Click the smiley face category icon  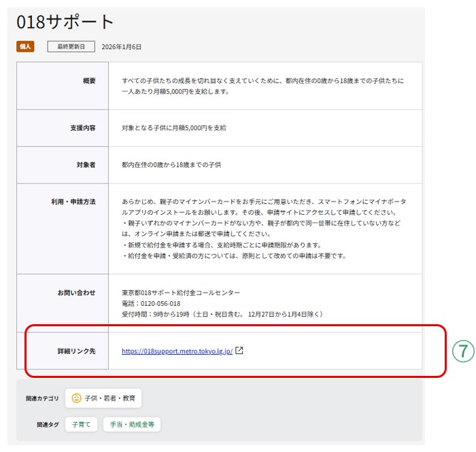point(76,398)
